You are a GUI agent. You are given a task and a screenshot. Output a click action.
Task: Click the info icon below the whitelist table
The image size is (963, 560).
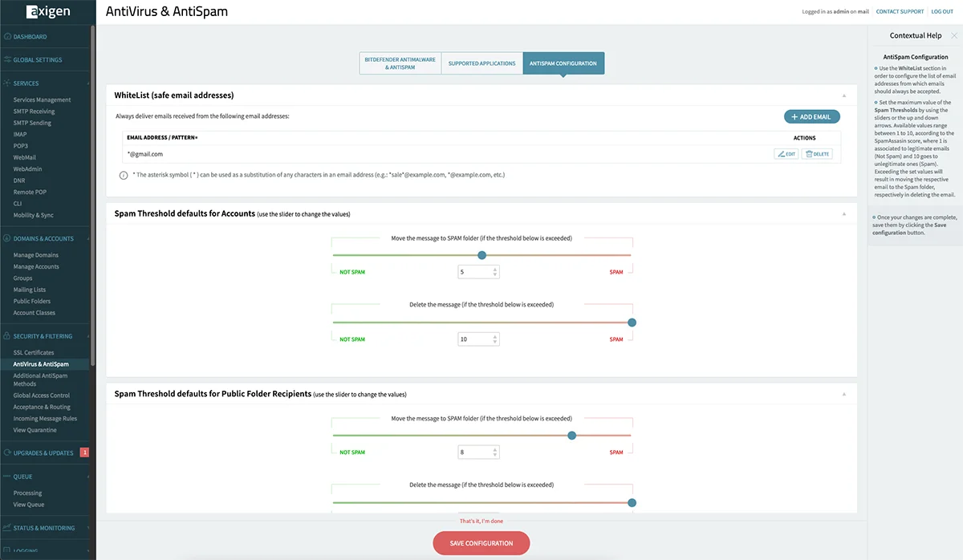click(124, 175)
